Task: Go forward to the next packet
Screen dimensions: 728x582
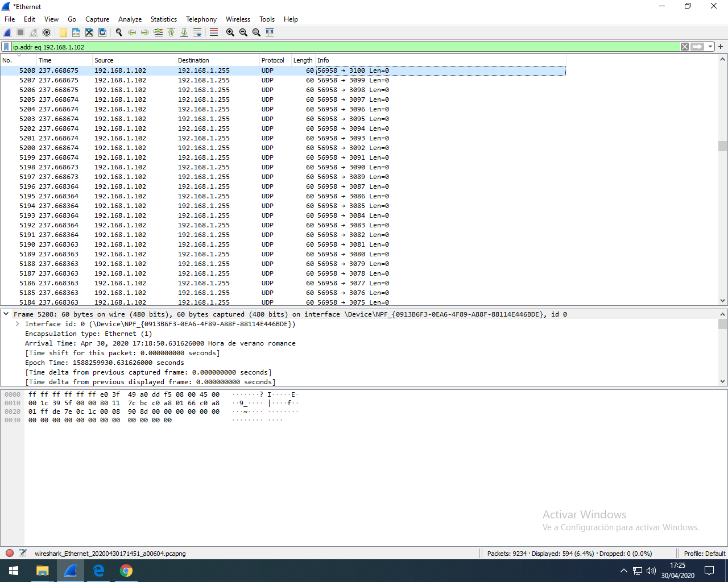Action: (x=145, y=32)
